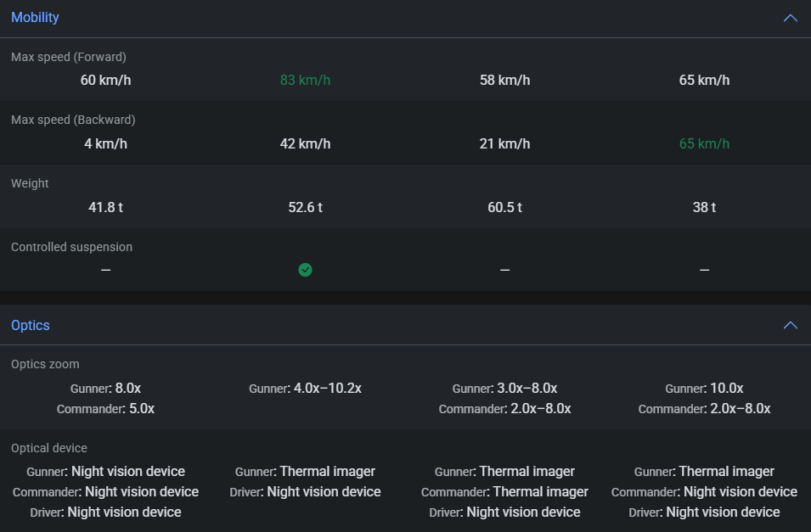Click the Controlled suspension label

[71, 247]
